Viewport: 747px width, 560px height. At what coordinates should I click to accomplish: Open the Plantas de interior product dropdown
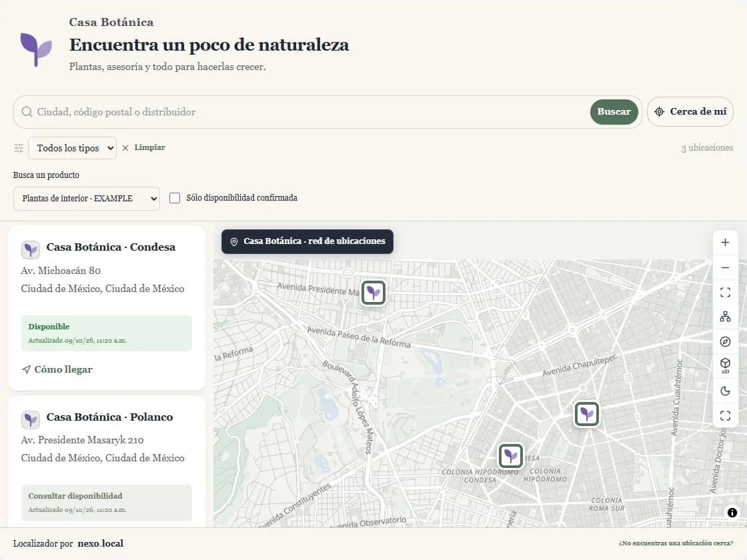[87, 199]
